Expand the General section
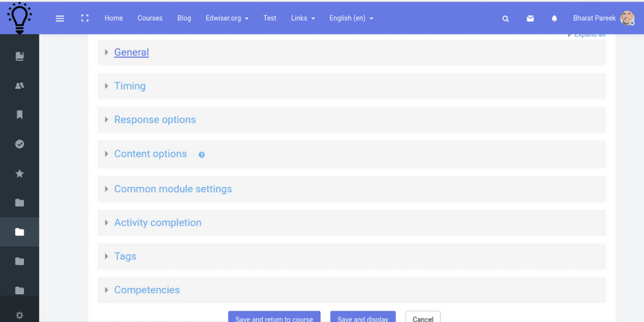This screenshot has height=322, width=644. tap(131, 52)
